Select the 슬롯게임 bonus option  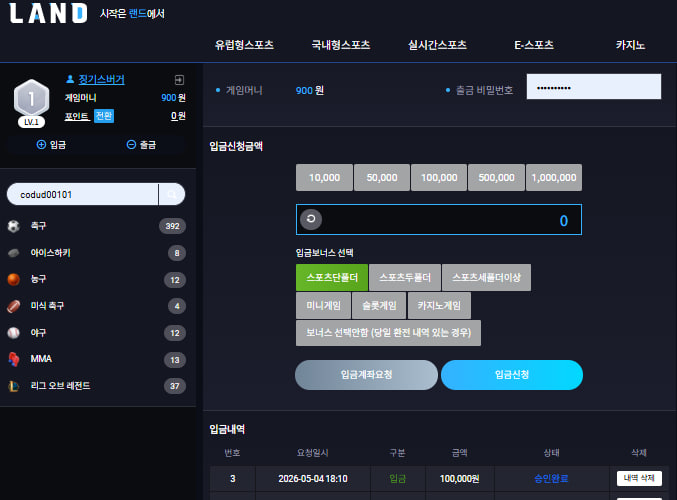point(379,306)
